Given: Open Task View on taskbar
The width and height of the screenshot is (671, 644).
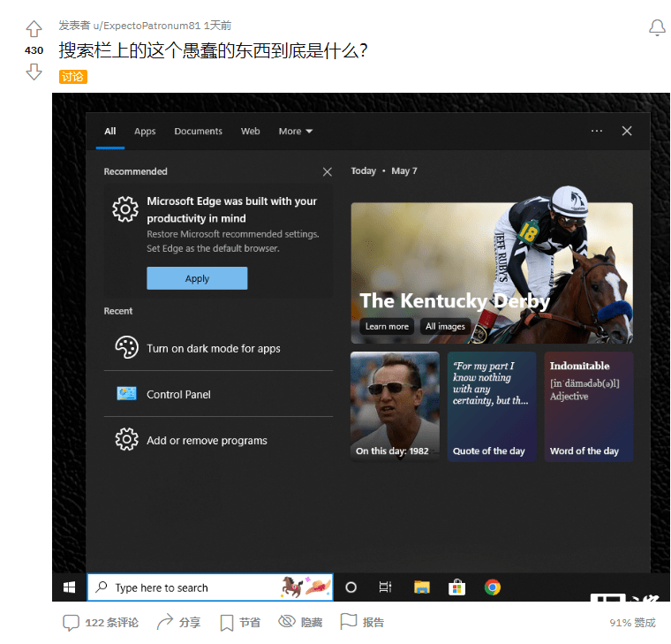Looking at the screenshot, I should tap(385, 587).
